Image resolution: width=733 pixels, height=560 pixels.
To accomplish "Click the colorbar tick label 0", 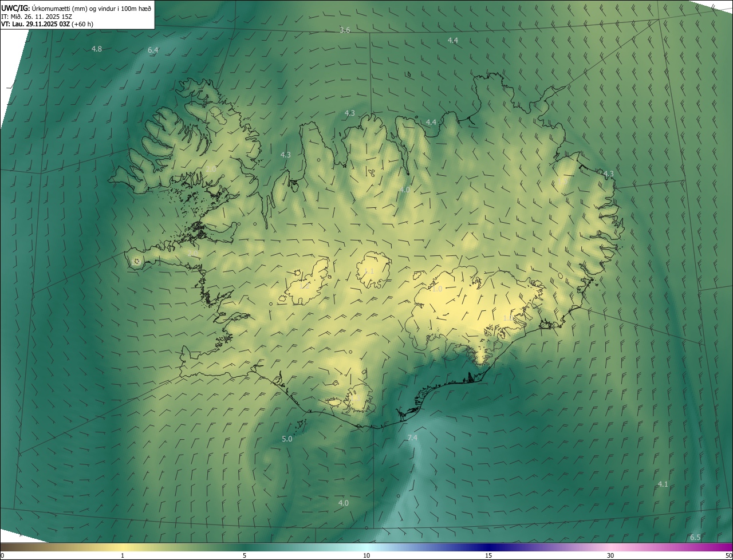I will (x=2, y=555).
